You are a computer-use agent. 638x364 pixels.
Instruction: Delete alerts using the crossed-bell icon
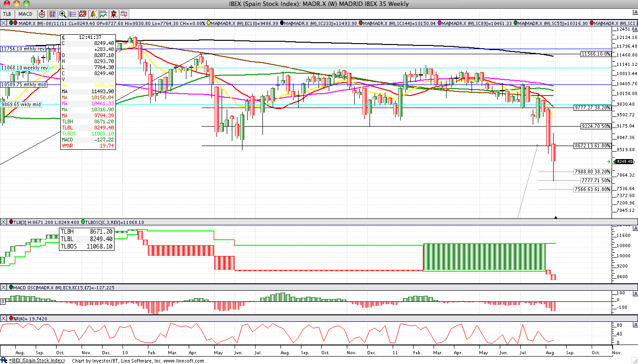point(114,14)
